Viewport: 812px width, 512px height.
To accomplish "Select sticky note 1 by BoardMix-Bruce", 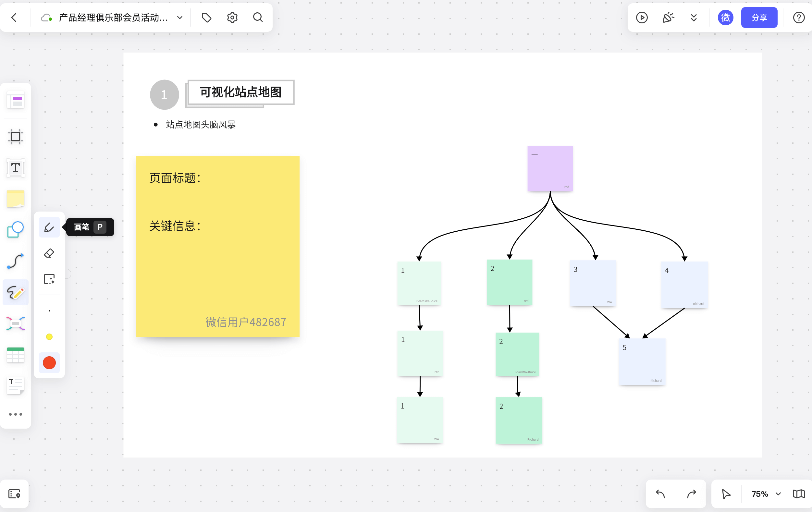I will 419,283.
